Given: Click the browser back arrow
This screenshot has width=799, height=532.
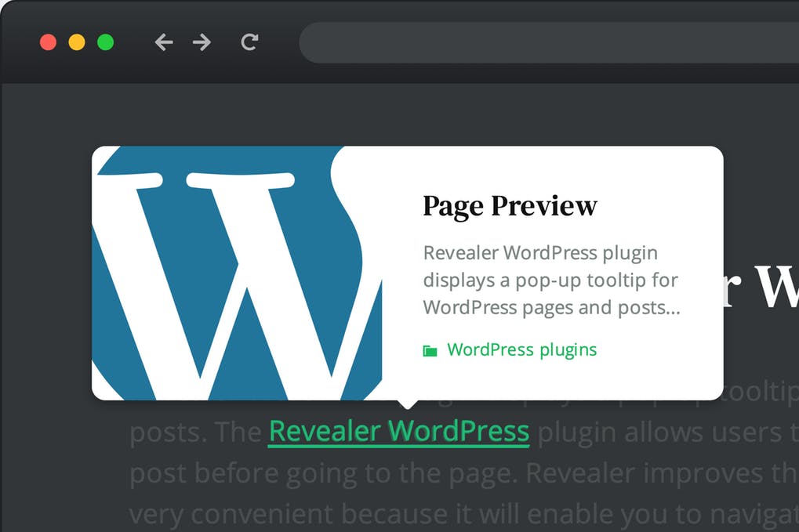Looking at the screenshot, I should click(x=164, y=42).
